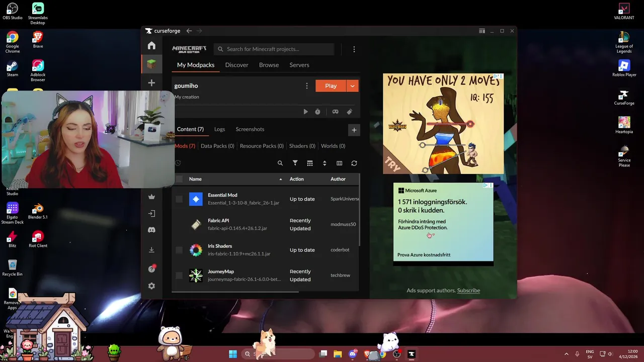Show hidden tray icons chevron
The image size is (644, 362).
point(567,354)
